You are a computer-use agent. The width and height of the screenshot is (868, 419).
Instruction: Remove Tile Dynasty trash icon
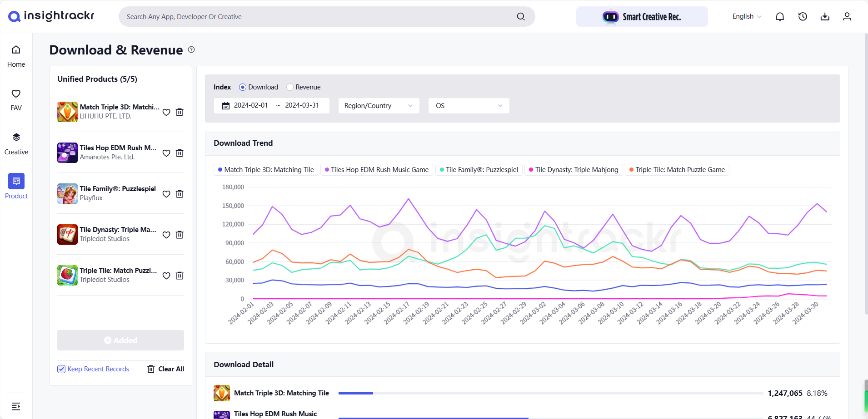pyautogui.click(x=180, y=235)
